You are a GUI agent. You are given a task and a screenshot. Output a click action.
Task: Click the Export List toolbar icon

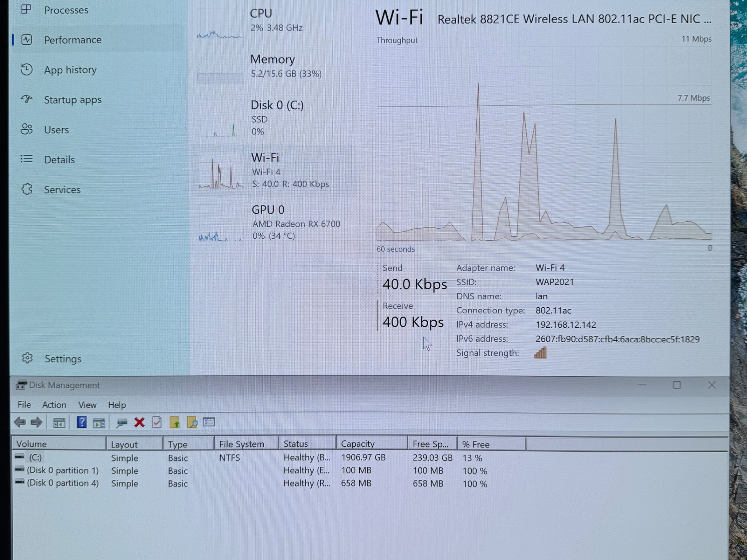coord(209,422)
